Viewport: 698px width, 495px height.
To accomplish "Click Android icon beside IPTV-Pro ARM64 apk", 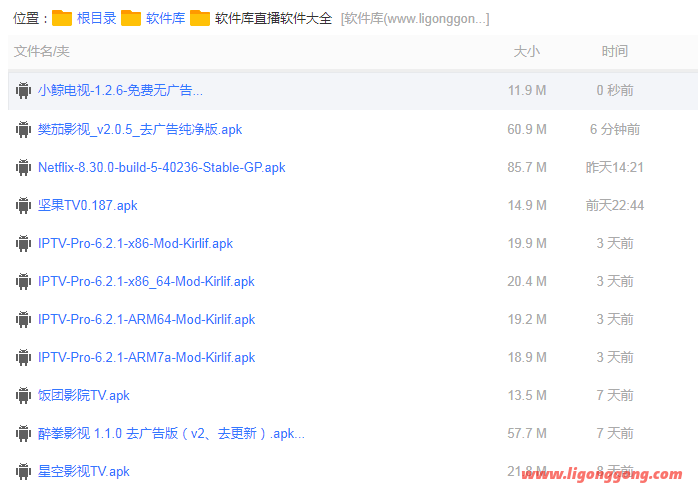I will pos(23,319).
